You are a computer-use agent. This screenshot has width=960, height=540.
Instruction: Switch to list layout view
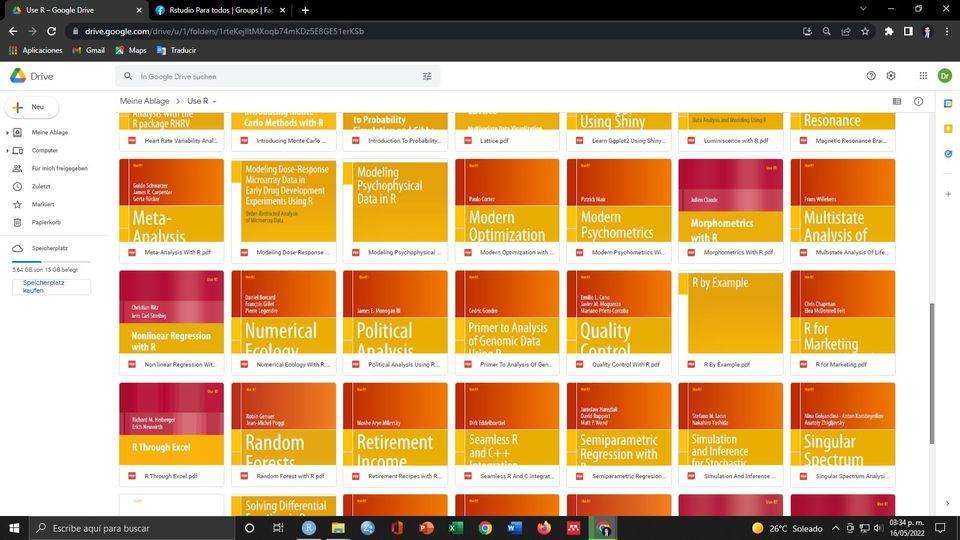point(897,102)
